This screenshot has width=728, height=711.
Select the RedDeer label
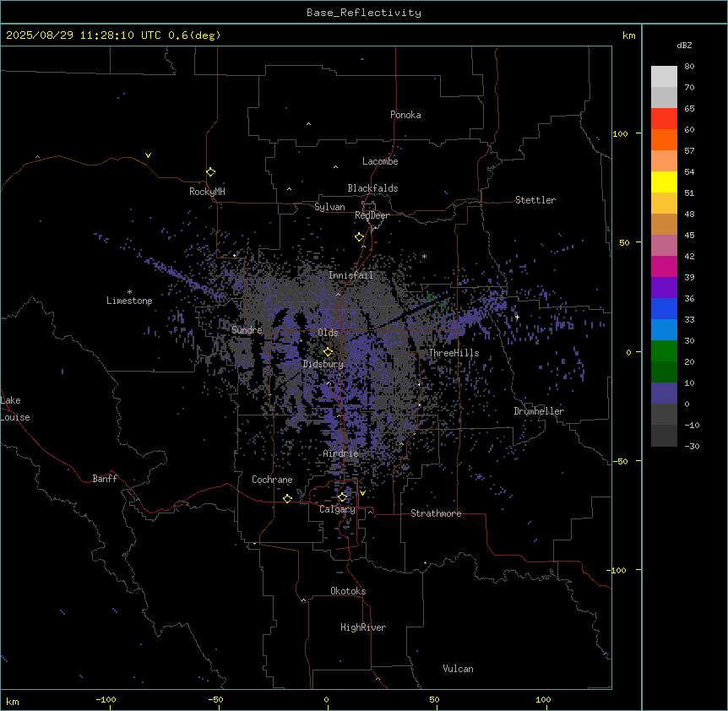click(372, 215)
